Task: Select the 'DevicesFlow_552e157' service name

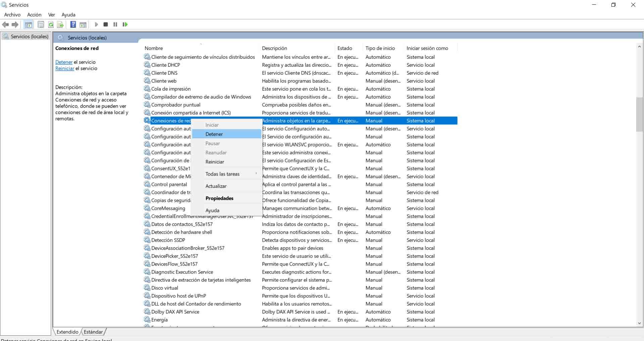Action: click(174, 264)
